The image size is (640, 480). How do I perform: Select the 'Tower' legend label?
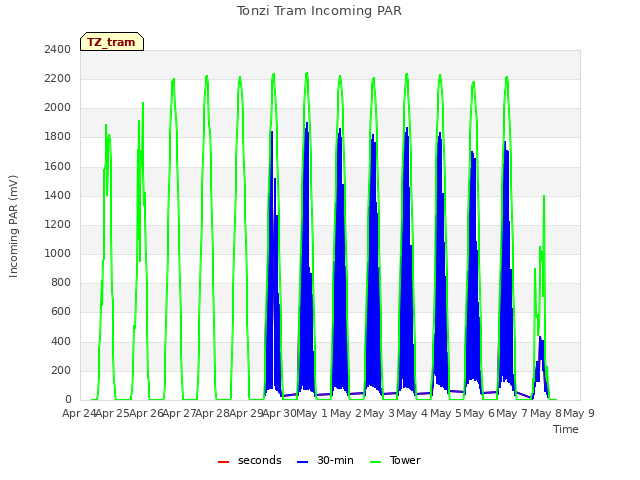click(405, 460)
